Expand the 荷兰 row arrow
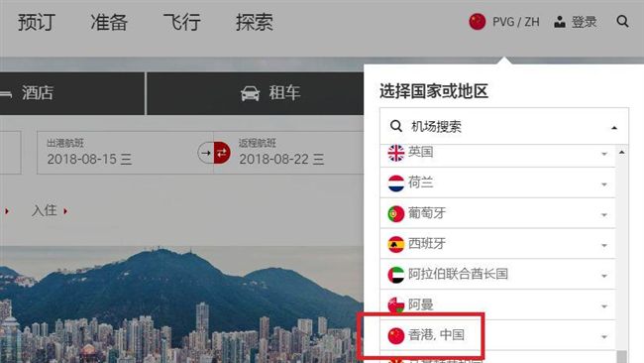Viewport: 644px width, 363px height. (x=604, y=184)
